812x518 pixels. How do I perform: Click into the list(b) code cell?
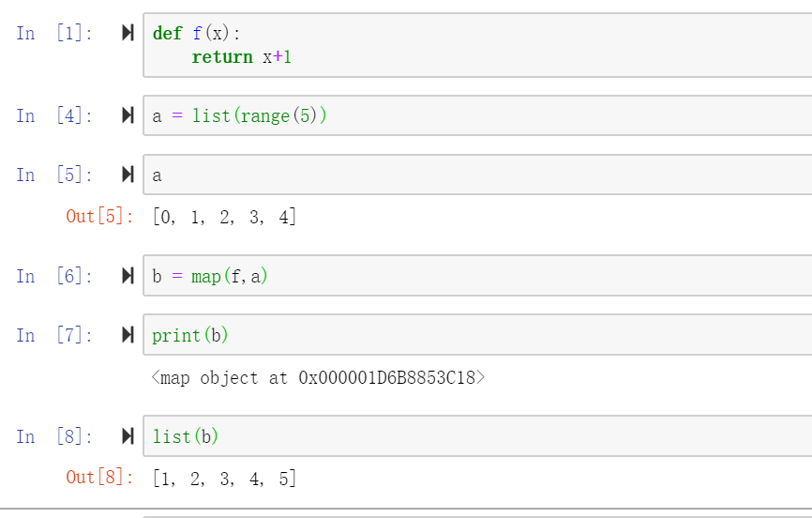pos(477,436)
